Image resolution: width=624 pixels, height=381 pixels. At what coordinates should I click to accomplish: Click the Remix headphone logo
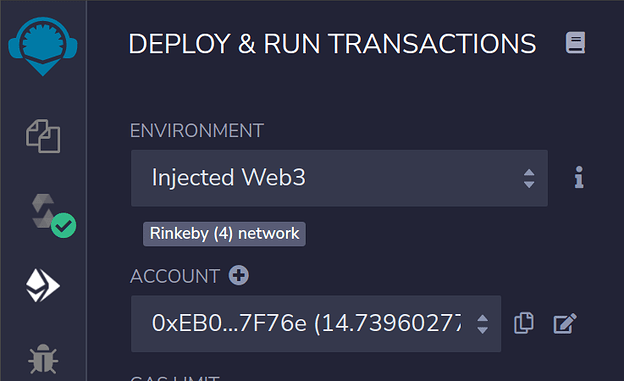(43, 46)
